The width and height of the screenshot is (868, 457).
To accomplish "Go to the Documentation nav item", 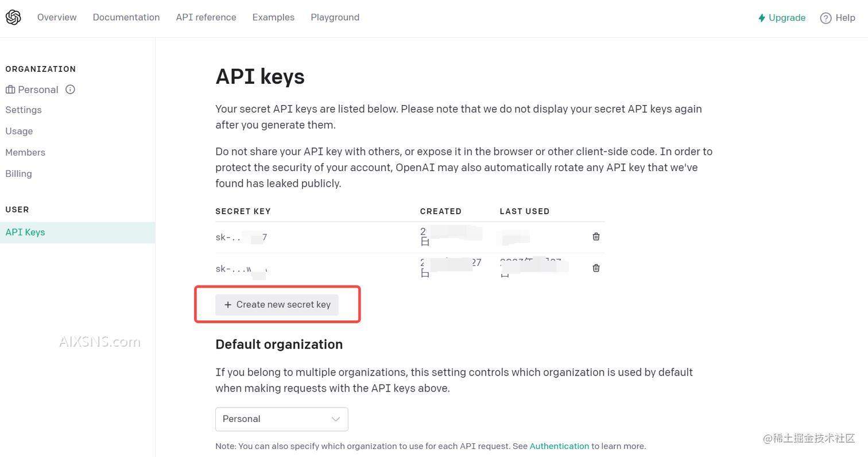I will pos(126,17).
